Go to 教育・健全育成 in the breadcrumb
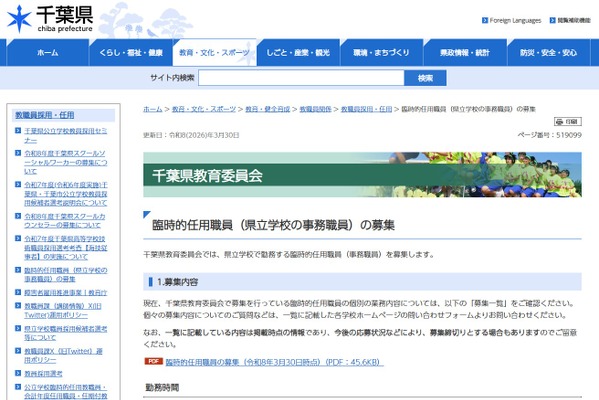Screen dimensions: 599x400 click(267, 109)
